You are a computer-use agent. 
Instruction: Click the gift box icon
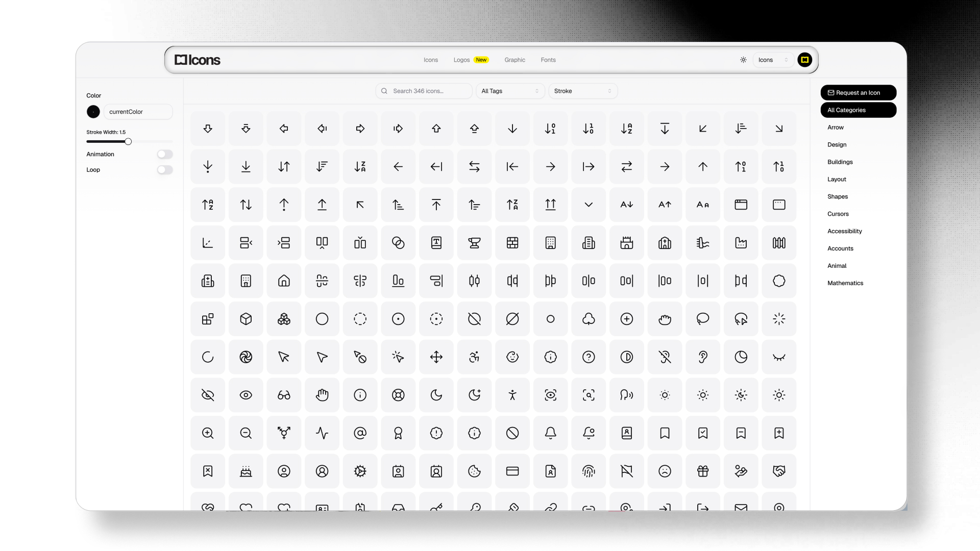click(703, 471)
